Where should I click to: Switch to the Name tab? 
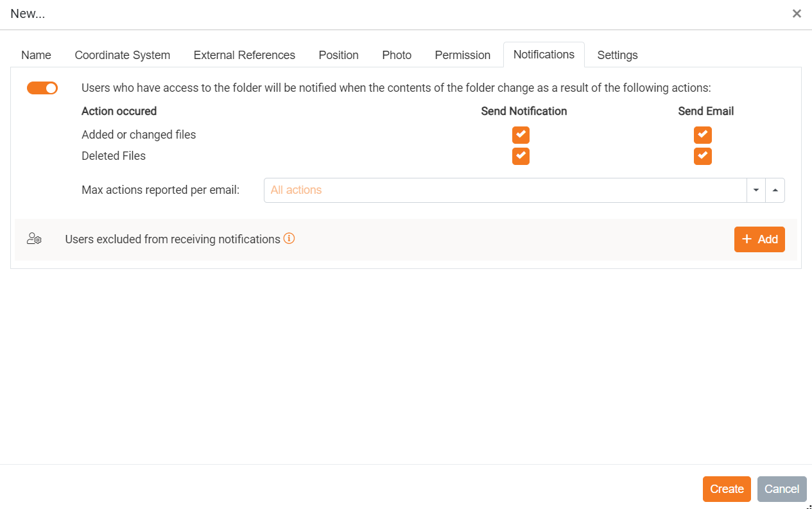tap(36, 55)
